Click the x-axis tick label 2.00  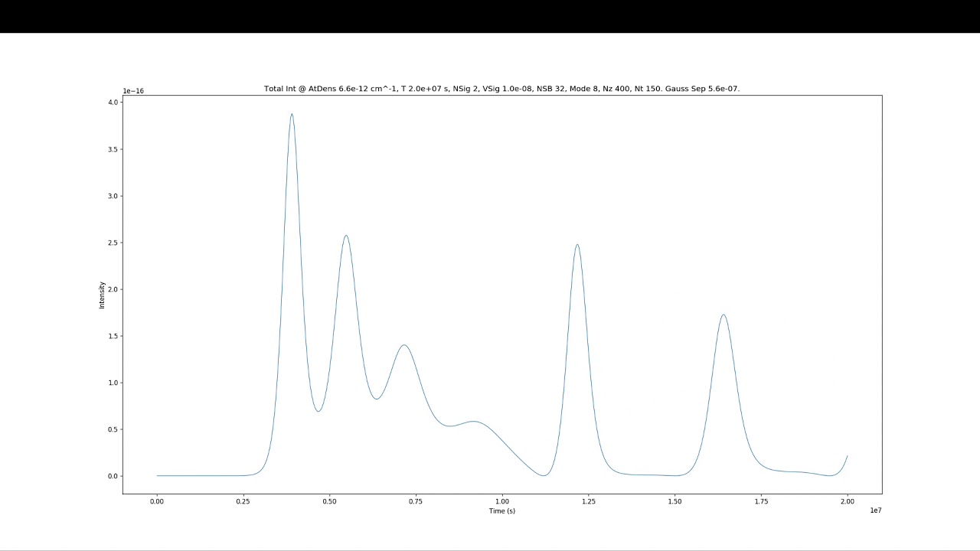pyautogui.click(x=847, y=502)
